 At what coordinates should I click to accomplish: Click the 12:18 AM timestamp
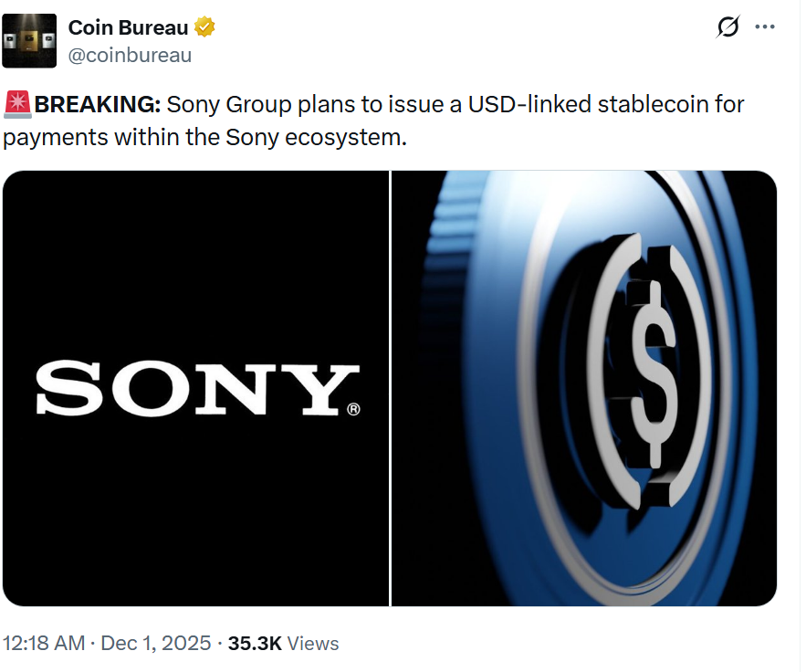click(45, 644)
